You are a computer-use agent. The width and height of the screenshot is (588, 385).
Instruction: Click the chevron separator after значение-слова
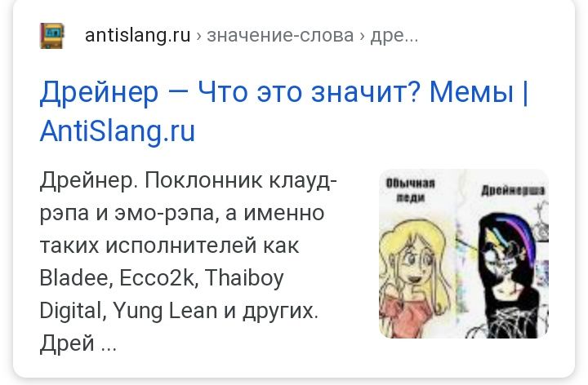click(362, 37)
